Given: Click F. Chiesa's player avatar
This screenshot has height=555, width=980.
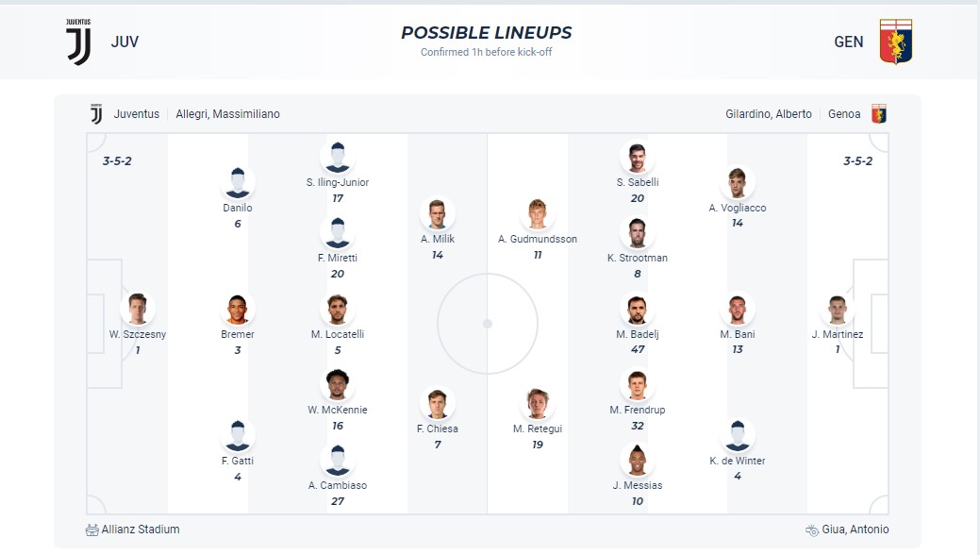Looking at the screenshot, I should (439, 401).
